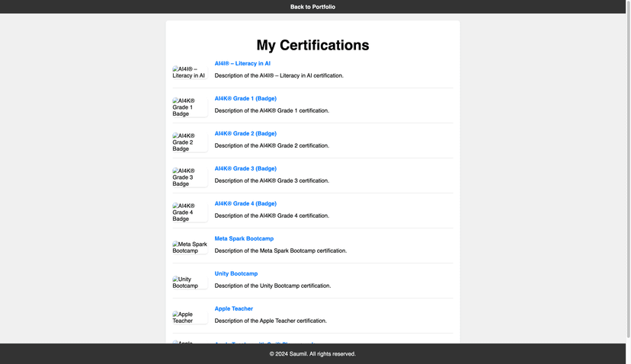Click the page's vertical scrollbar
Viewport: 631px width, 364px height.
628,152
